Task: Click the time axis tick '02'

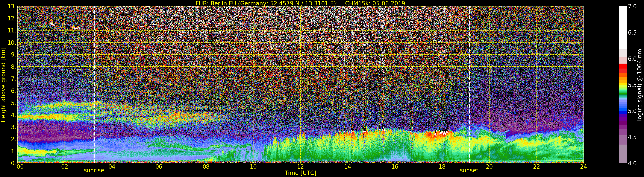Action: coord(65,167)
